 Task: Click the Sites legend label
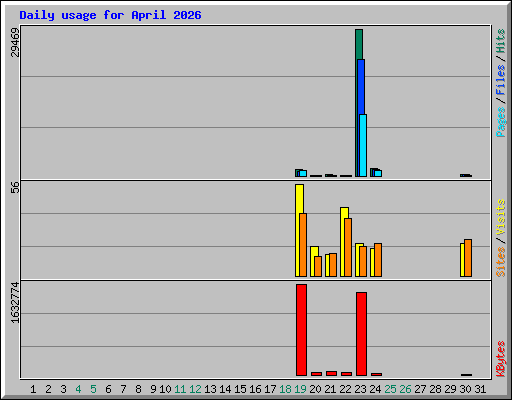501,262
